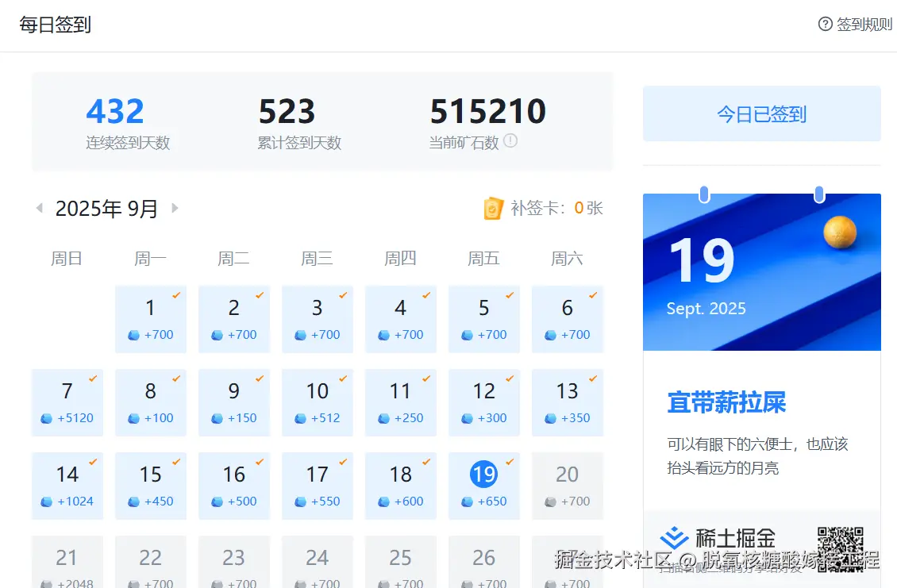The width and height of the screenshot is (897, 588).
Task: Click the orange 补签卡 card icon
Action: [494, 209]
